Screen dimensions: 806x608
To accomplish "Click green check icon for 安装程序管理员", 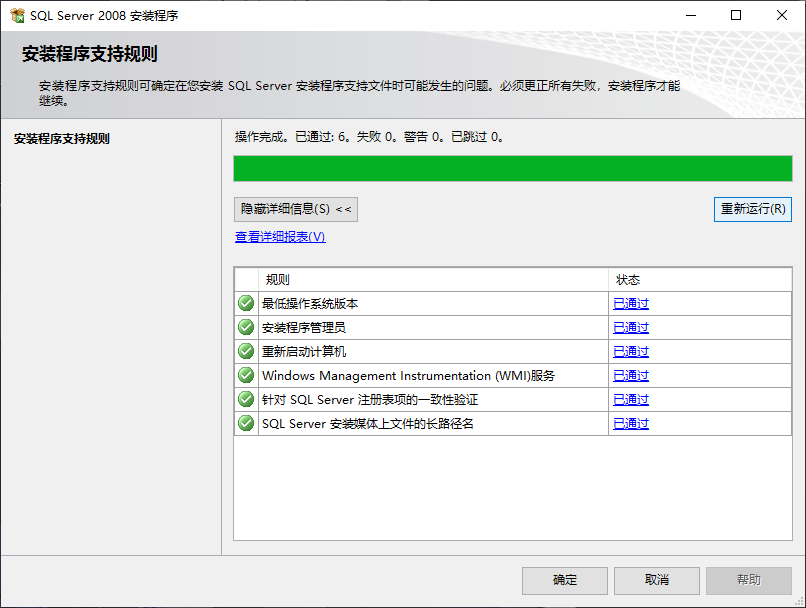I will point(246,327).
